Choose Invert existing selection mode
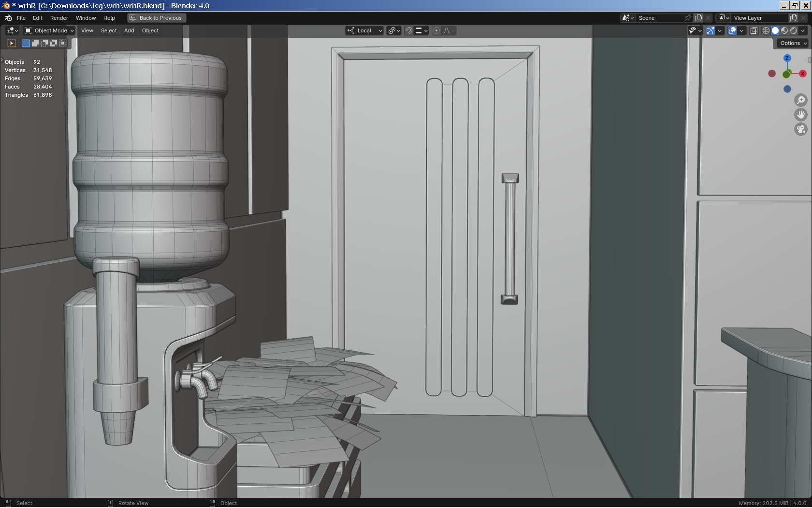The height and width of the screenshot is (508, 812). point(54,43)
